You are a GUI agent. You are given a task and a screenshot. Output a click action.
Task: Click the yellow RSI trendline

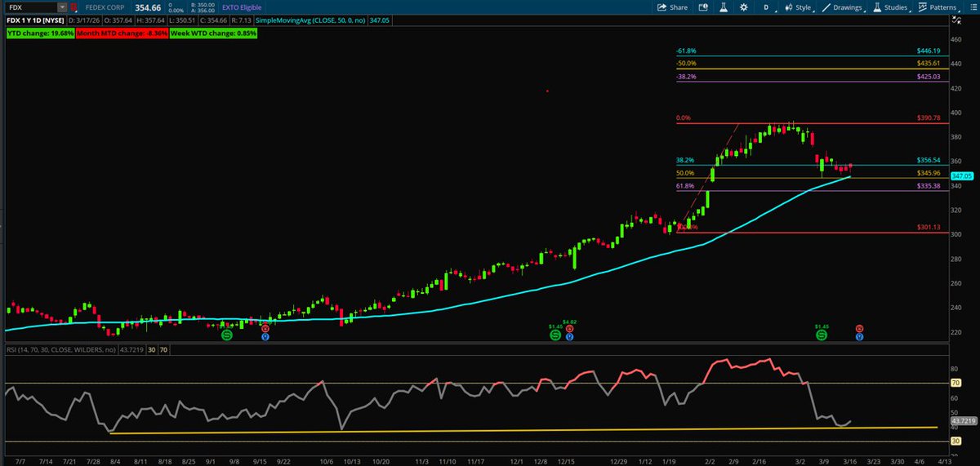(x=523, y=430)
